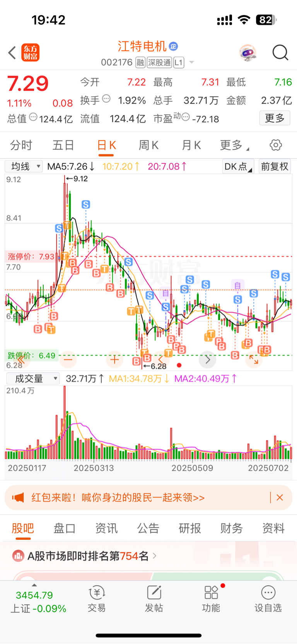Tap the MA2:40.49万 volume average
This screenshot has width=297, height=644.
tap(205, 379)
